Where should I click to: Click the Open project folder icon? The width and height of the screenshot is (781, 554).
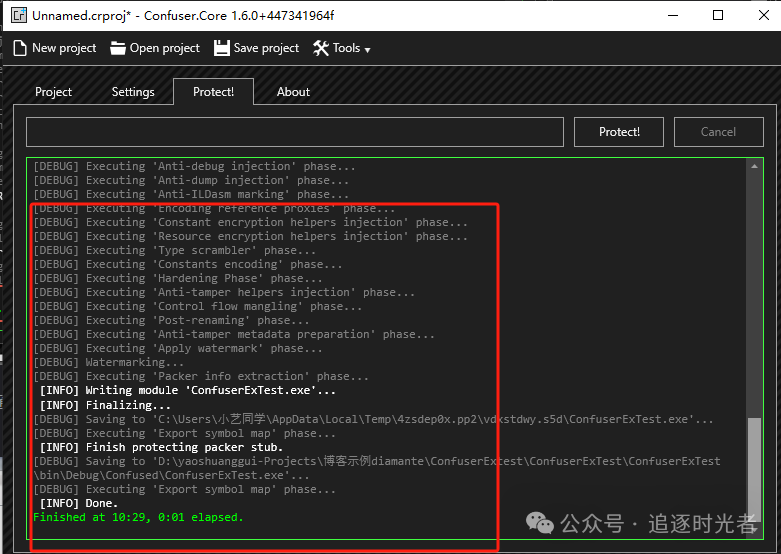point(118,48)
